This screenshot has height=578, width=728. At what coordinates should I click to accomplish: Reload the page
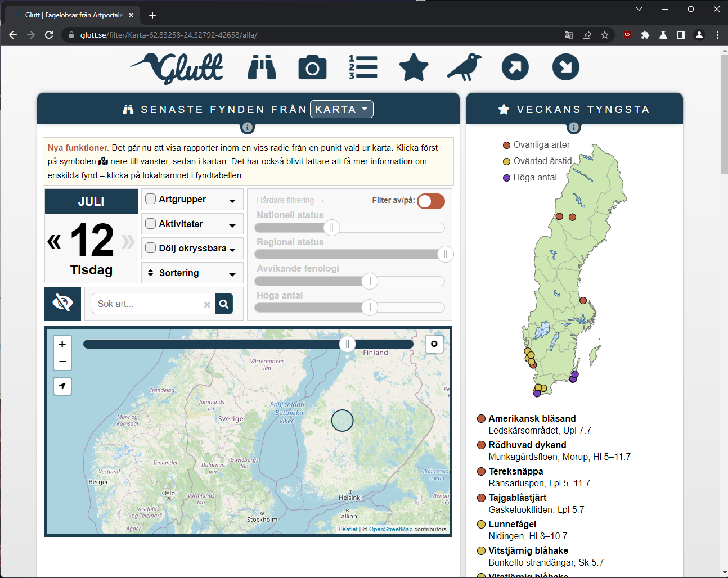pos(49,35)
